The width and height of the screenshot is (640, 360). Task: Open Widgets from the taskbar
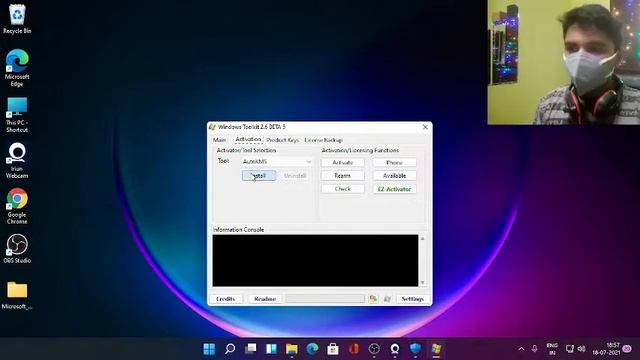click(271, 349)
